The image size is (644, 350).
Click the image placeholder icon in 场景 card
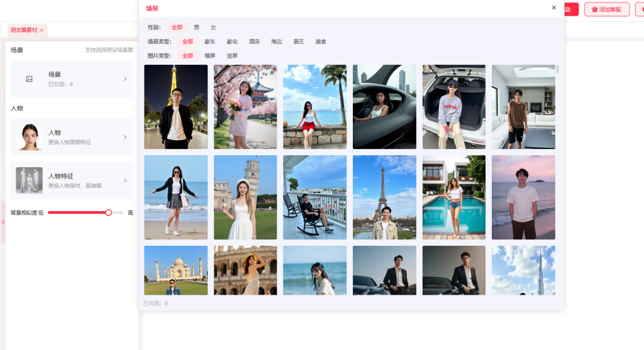point(29,79)
